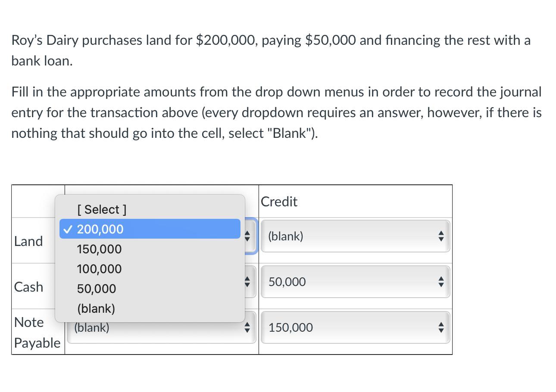
Task: Choose 150,000 from the open option list
Action: (99, 249)
